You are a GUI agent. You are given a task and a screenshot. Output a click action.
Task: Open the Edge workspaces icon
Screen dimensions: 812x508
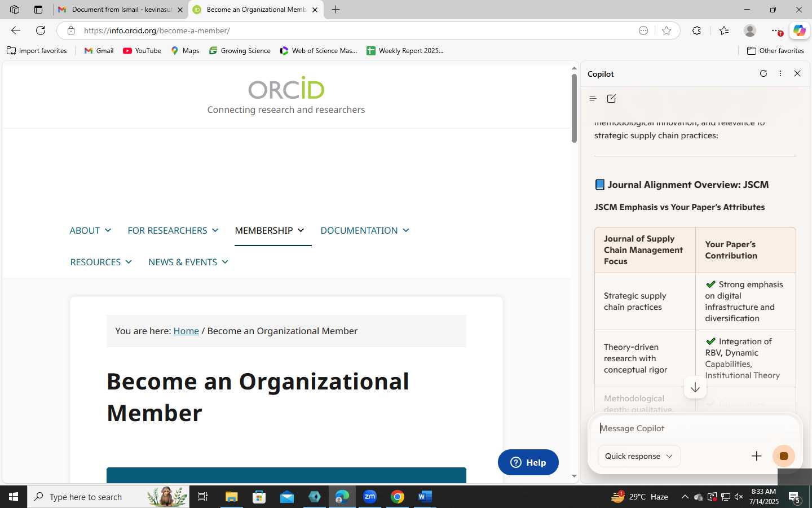coord(15,10)
